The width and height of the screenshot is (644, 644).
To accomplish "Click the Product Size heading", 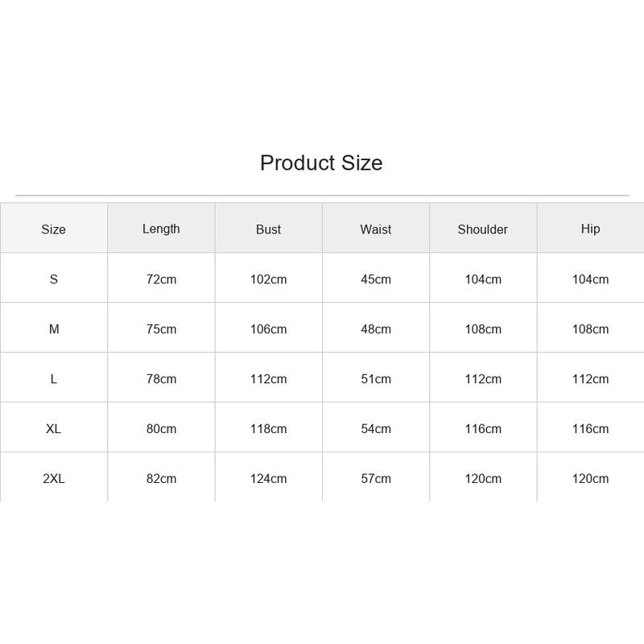I will click(321, 163).
